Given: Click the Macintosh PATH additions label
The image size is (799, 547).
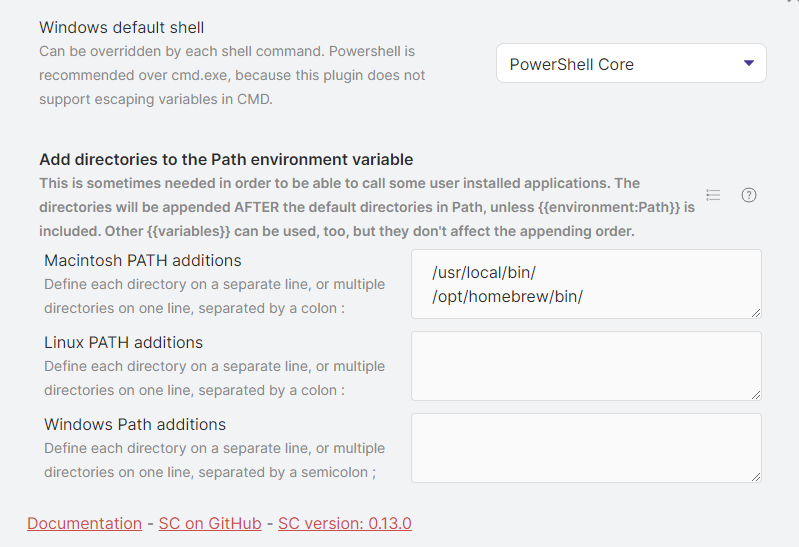Looking at the screenshot, I should tap(143, 261).
